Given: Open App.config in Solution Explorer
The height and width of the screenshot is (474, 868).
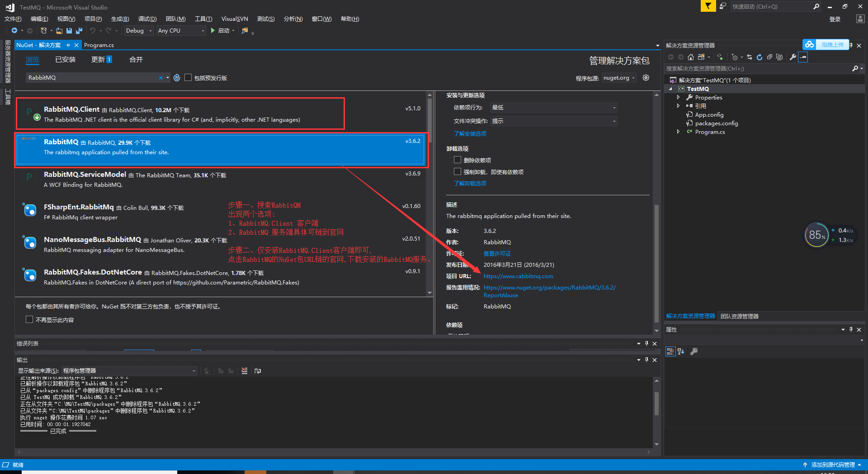Looking at the screenshot, I should click(709, 115).
